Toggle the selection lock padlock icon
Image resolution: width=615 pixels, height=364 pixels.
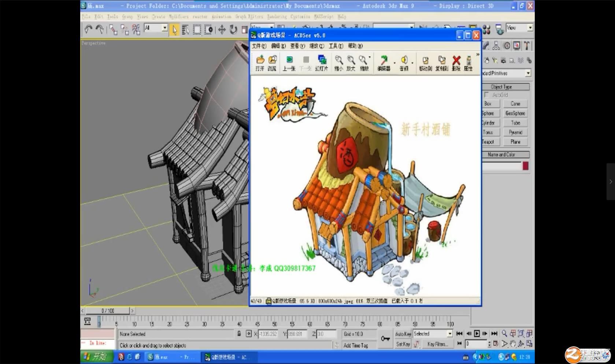coord(239,334)
